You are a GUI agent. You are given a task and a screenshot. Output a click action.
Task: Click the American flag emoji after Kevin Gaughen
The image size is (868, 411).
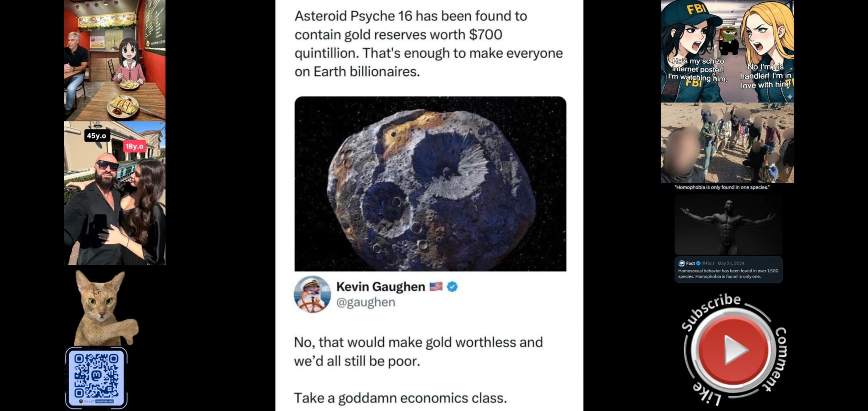(x=435, y=286)
